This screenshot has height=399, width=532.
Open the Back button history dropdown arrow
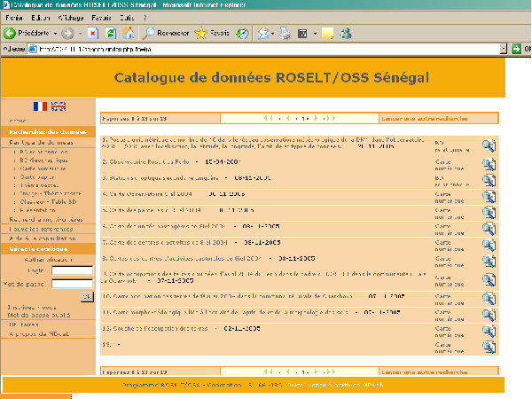pyautogui.click(x=55, y=34)
